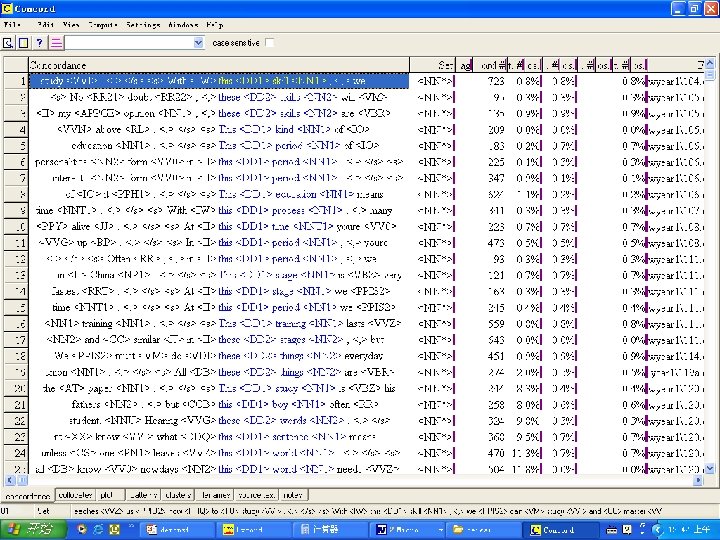The width and height of the screenshot is (720, 540).
Task: Select line 17 'similar in these stages'
Action: (x=219, y=339)
